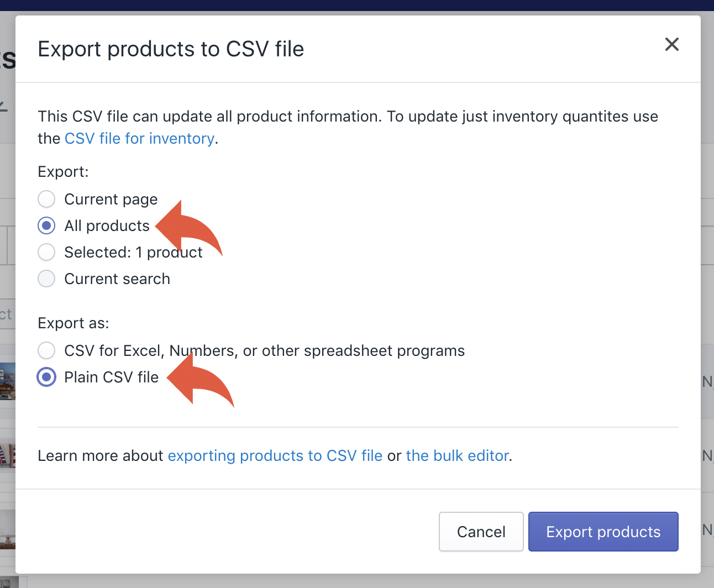Click the Export products button
Viewport: 714px width, 588px height.
603,532
